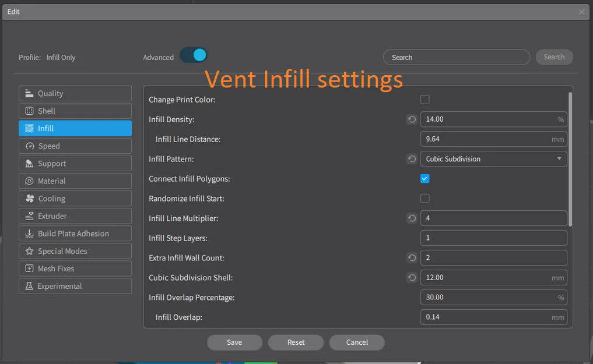The image size is (593, 364).
Task: Revert Extra Infill Wall Count value
Action: (x=412, y=258)
